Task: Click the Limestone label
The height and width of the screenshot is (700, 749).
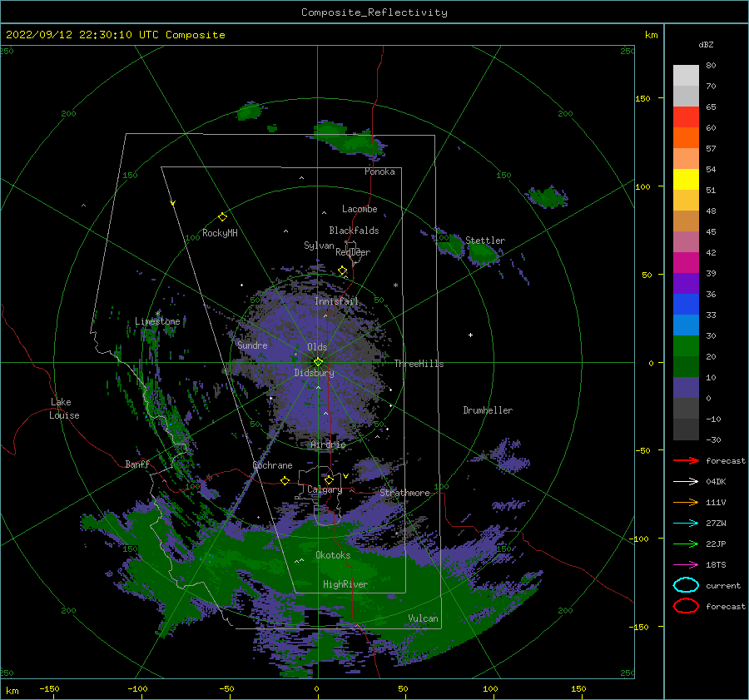Action: point(157,321)
